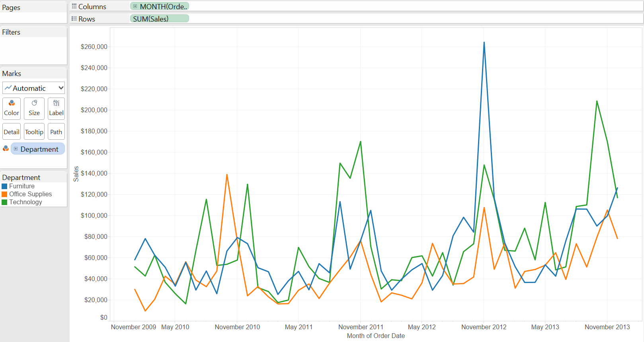Open the Label marks card

point(56,108)
